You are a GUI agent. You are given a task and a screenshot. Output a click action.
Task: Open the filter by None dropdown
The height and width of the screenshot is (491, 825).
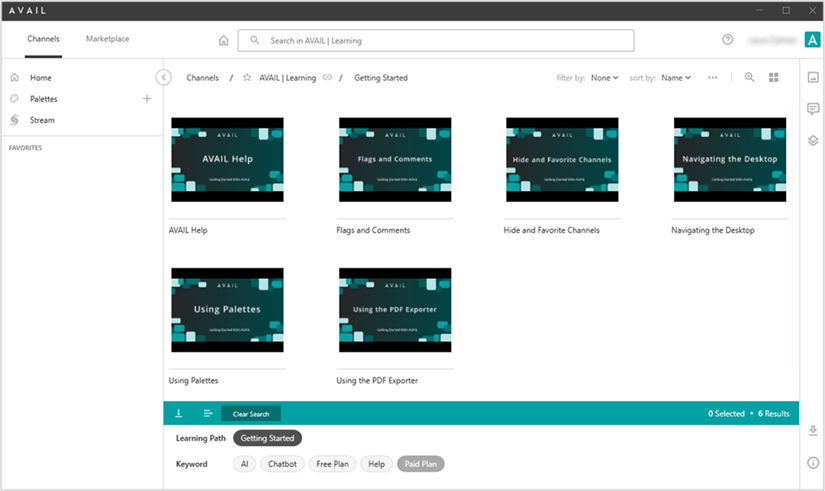pyautogui.click(x=604, y=78)
